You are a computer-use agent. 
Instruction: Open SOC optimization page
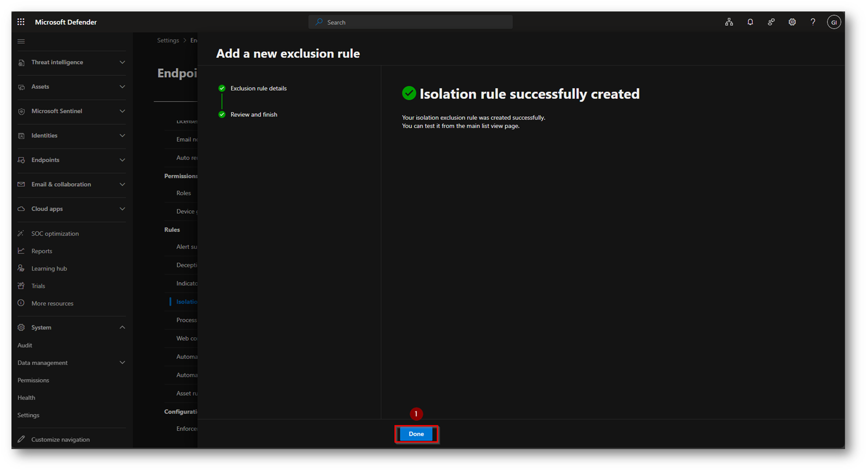(55, 234)
